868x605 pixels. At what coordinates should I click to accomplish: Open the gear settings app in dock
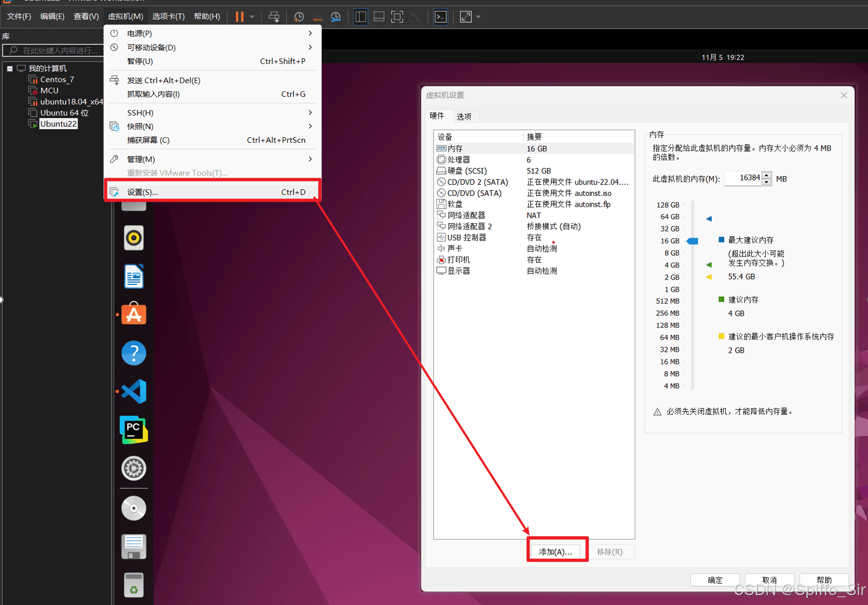(x=134, y=468)
